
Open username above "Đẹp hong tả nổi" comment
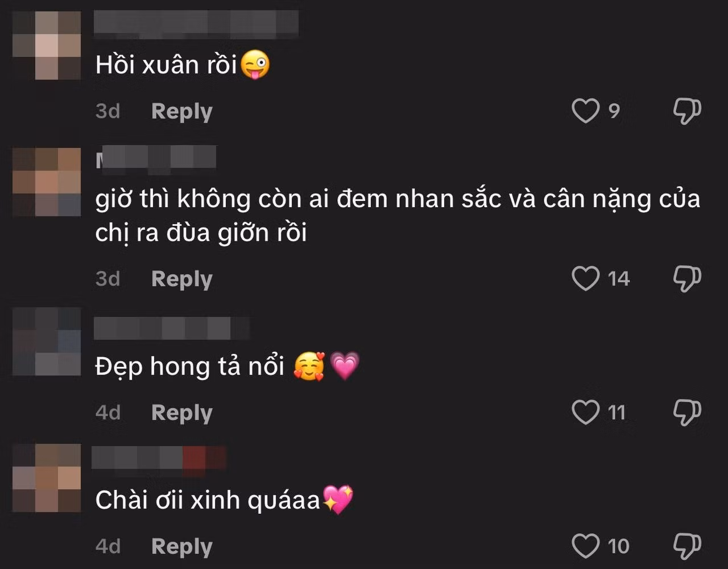172,329
